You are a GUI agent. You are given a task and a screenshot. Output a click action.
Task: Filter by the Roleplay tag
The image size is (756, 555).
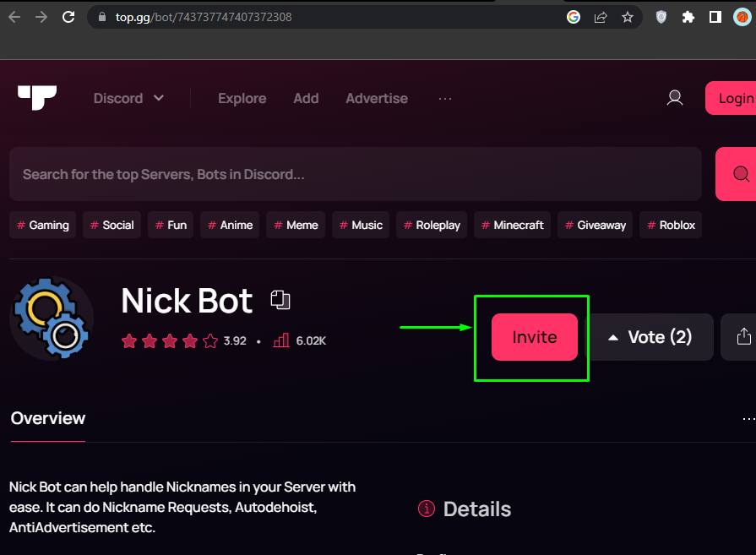click(432, 226)
